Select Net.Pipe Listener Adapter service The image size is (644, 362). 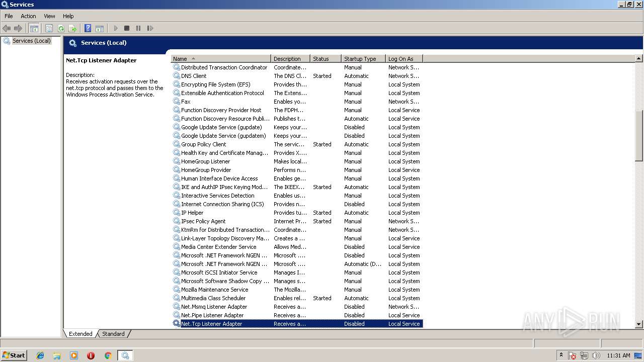(297, 315)
